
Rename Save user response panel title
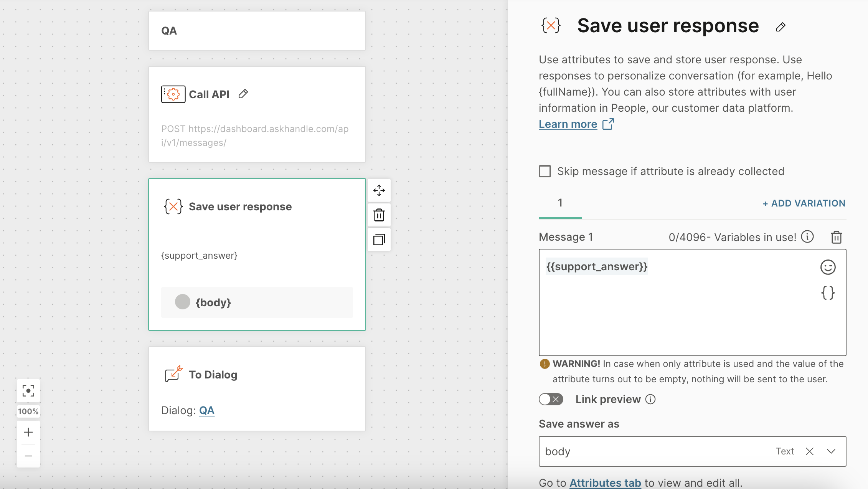pos(781,27)
